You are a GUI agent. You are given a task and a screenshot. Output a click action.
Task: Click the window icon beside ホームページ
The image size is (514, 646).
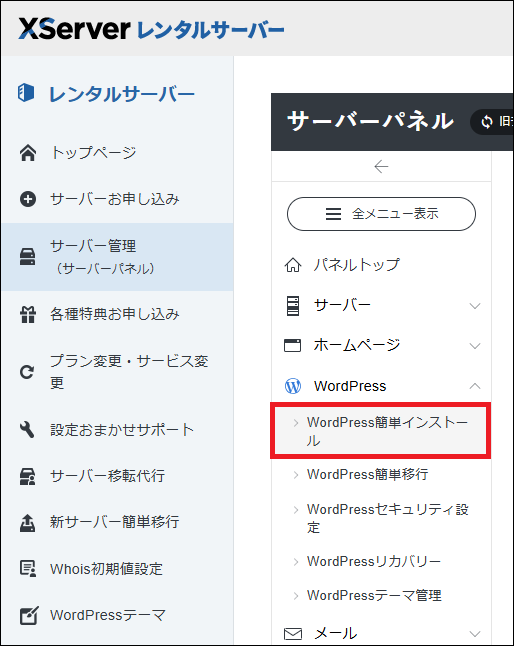(x=292, y=345)
